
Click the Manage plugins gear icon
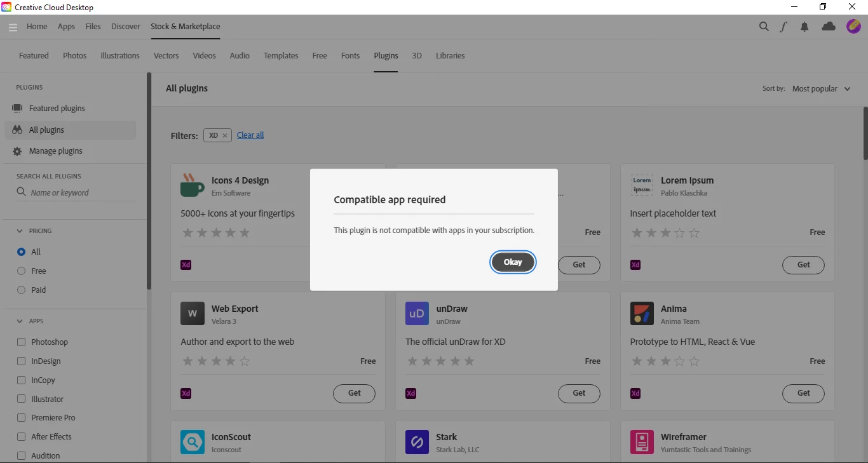[x=17, y=151]
